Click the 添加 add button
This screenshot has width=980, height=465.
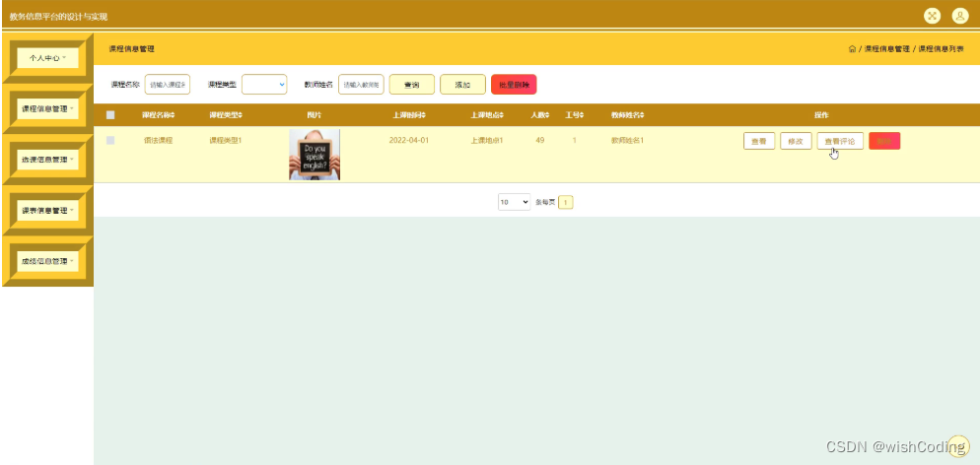(462, 85)
